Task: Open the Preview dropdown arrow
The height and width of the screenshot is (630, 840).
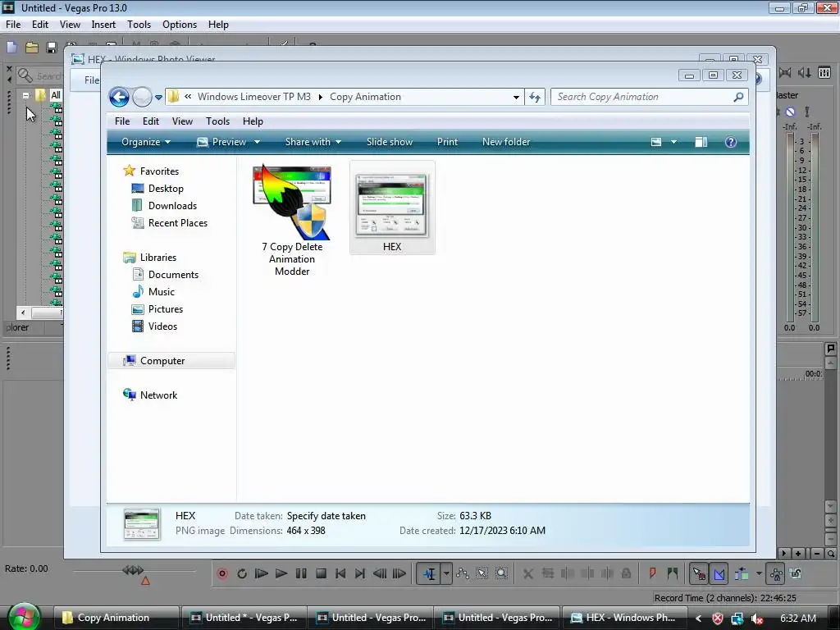Action: (x=257, y=142)
